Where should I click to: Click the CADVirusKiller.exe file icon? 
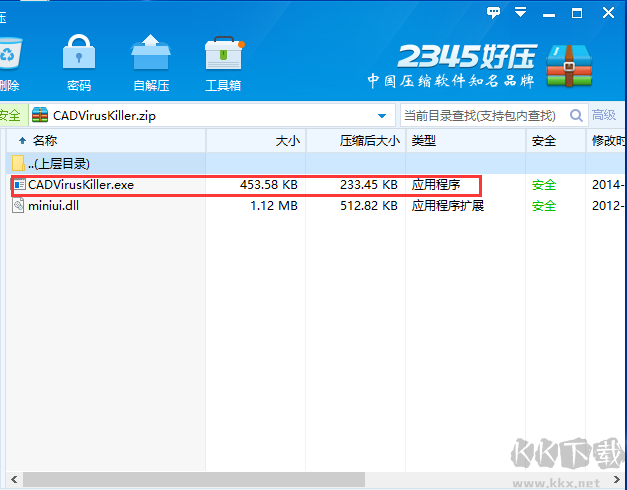click(19, 184)
